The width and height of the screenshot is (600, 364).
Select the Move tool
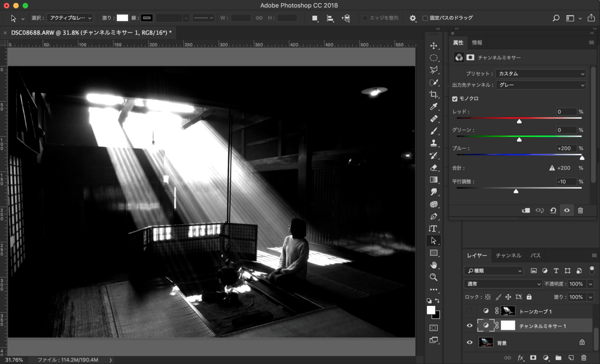point(433,45)
